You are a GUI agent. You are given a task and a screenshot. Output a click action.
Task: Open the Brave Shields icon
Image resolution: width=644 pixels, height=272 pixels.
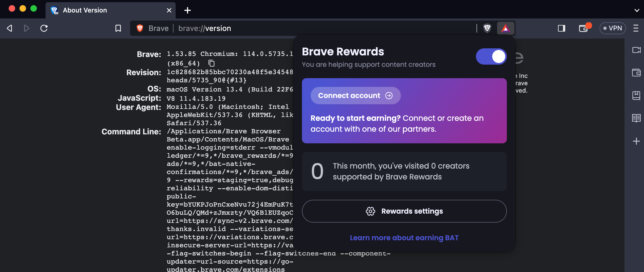click(x=487, y=28)
